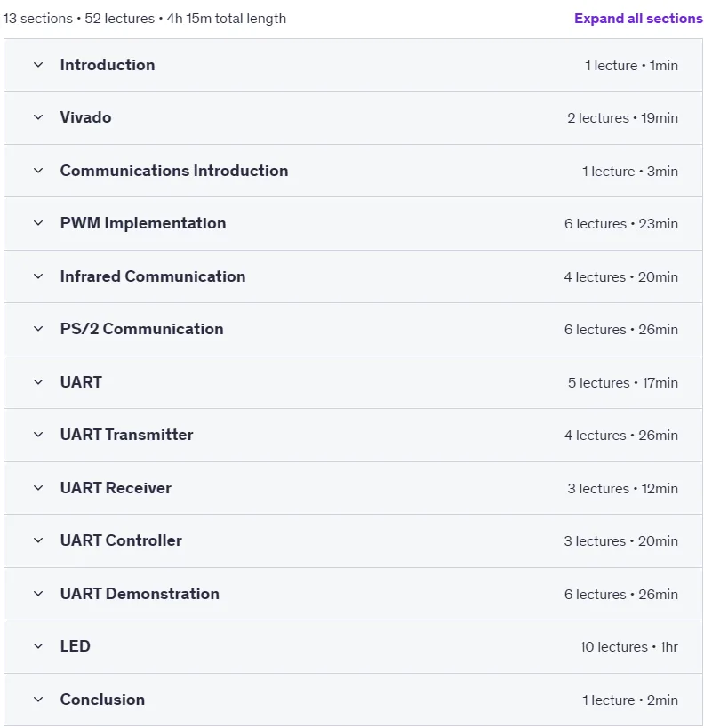Select the Infrared Communication heading

(153, 276)
